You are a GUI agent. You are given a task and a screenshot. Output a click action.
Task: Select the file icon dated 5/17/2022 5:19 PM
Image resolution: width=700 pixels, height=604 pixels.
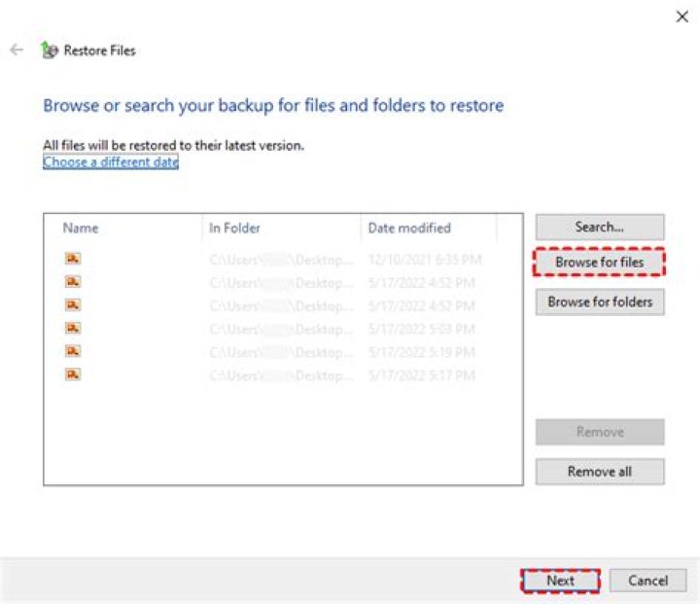coord(73,351)
